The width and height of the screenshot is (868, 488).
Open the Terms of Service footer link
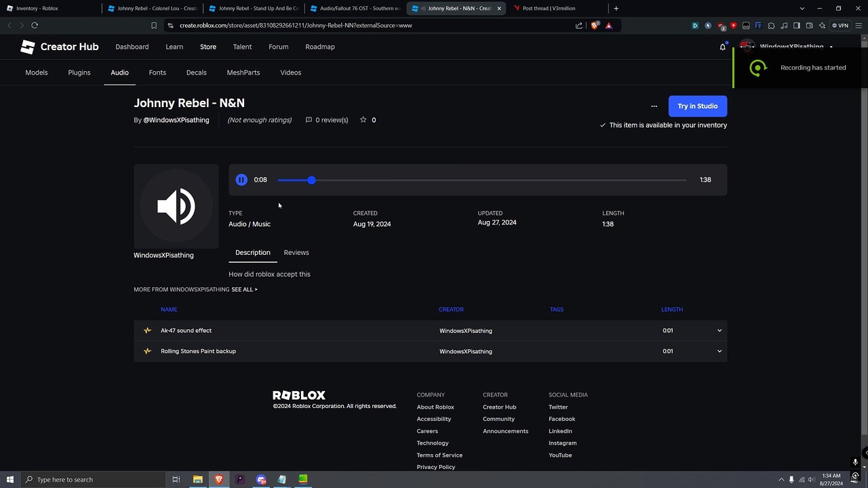[x=439, y=455]
